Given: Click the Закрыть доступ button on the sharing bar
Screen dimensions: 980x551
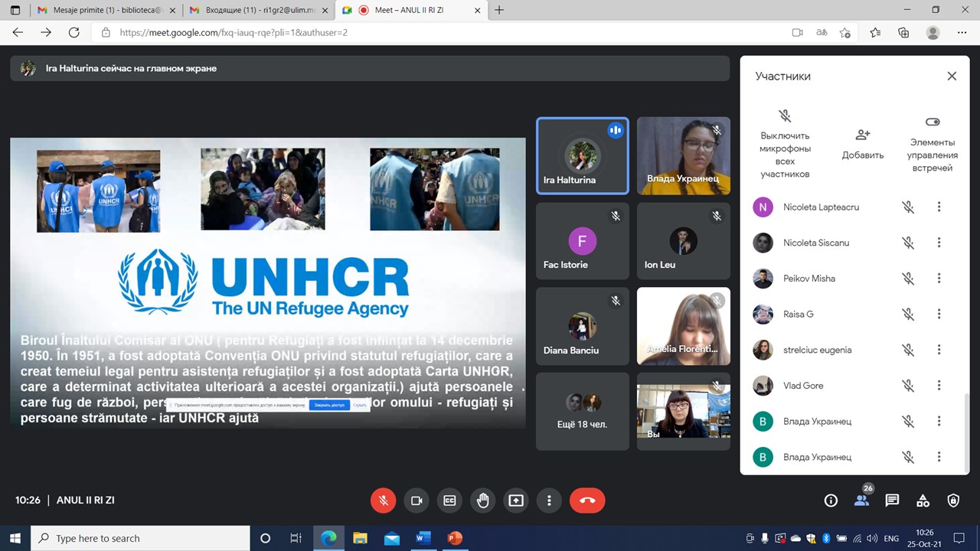Looking at the screenshot, I should pos(329,405).
